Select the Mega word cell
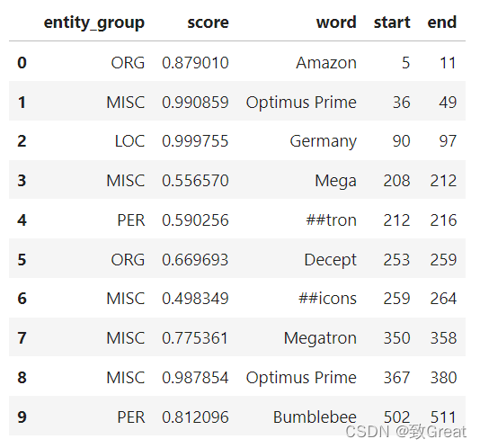480x448 pixels. pyautogui.click(x=335, y=181)
